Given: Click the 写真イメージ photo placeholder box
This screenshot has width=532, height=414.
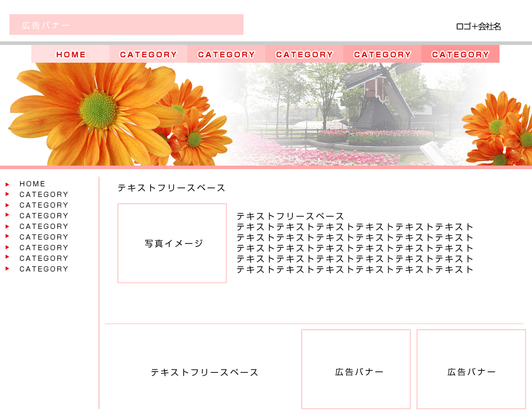Looking at the screenshot, I should point(172,243).
